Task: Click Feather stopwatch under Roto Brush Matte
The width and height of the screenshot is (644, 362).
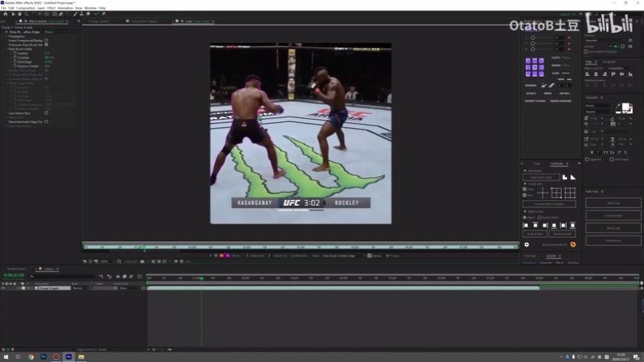Action: (15, 53)
